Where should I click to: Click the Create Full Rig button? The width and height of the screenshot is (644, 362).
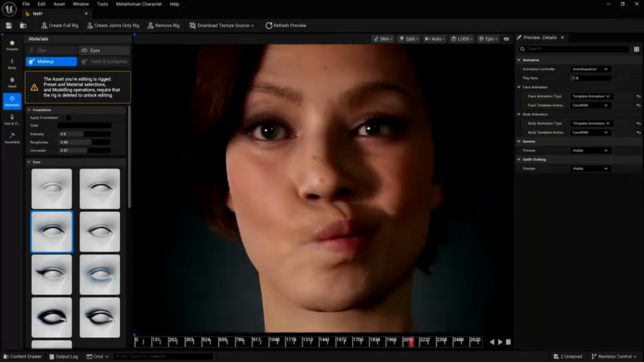[x=60, y=25]
